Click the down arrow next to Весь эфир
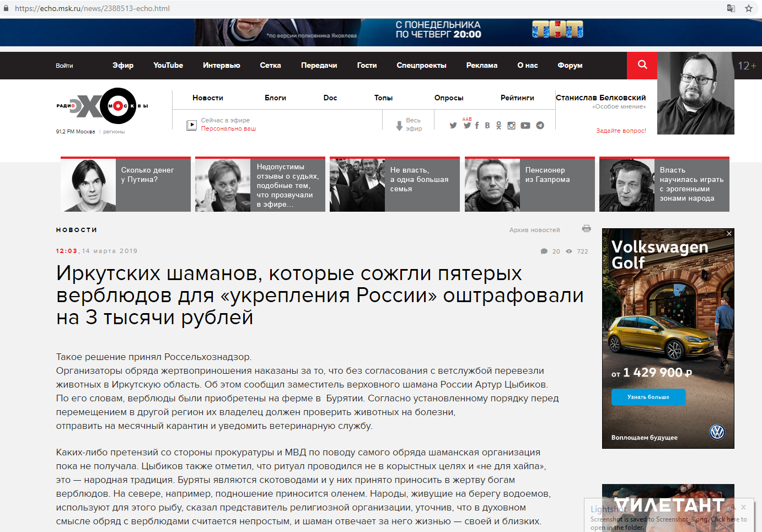 (399, 126)
